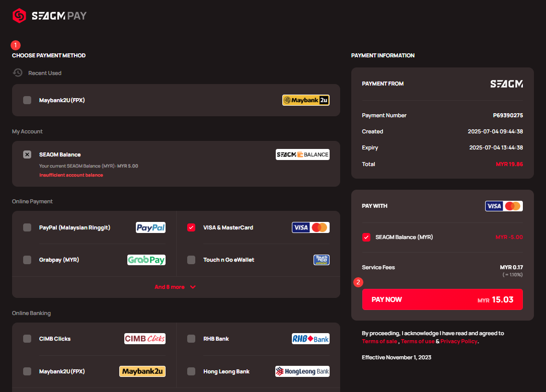The width and height of the screenshot is (546, 392).
Task: Click the PAYMENT INFORMATION heading
Action: tap(382, 56)
